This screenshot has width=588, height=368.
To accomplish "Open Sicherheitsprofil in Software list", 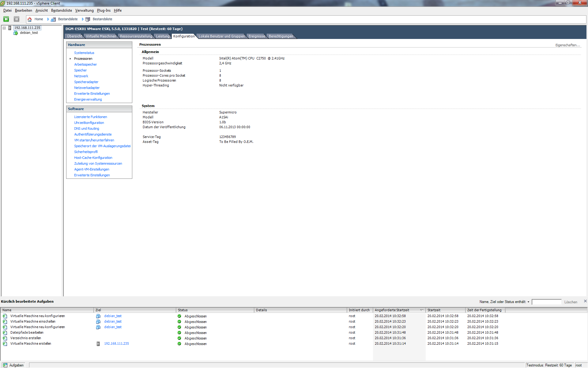I will (x=86, y=152).
